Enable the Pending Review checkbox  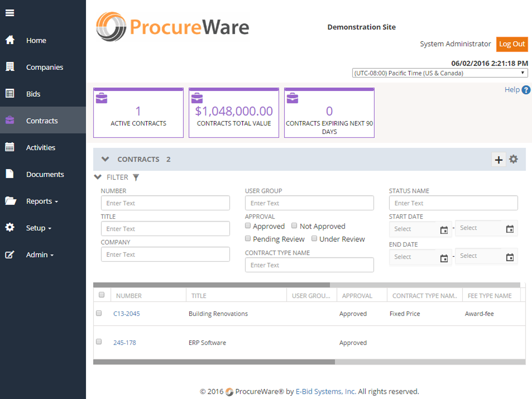248,238
